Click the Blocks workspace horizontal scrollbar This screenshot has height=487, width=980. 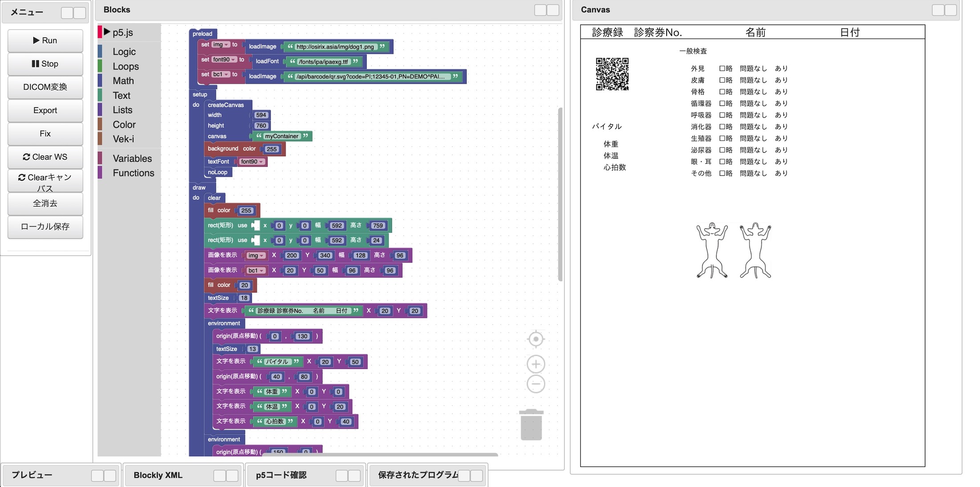(380, 455)
